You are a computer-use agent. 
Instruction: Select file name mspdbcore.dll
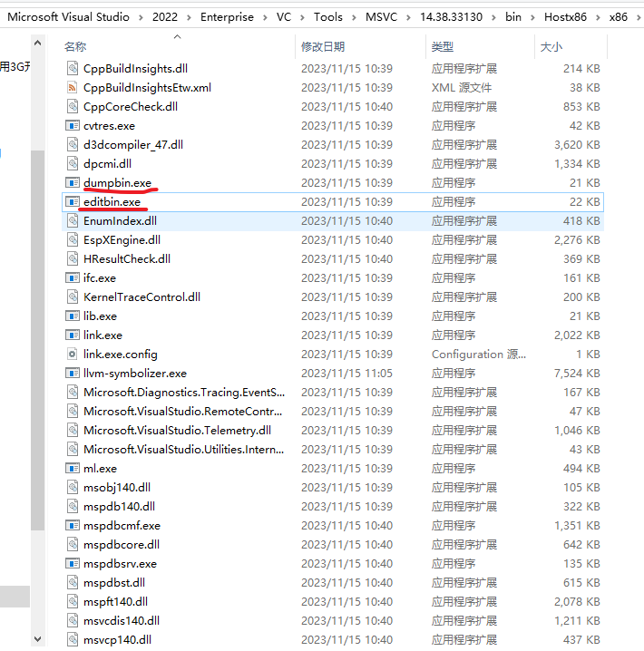(122, 544)
